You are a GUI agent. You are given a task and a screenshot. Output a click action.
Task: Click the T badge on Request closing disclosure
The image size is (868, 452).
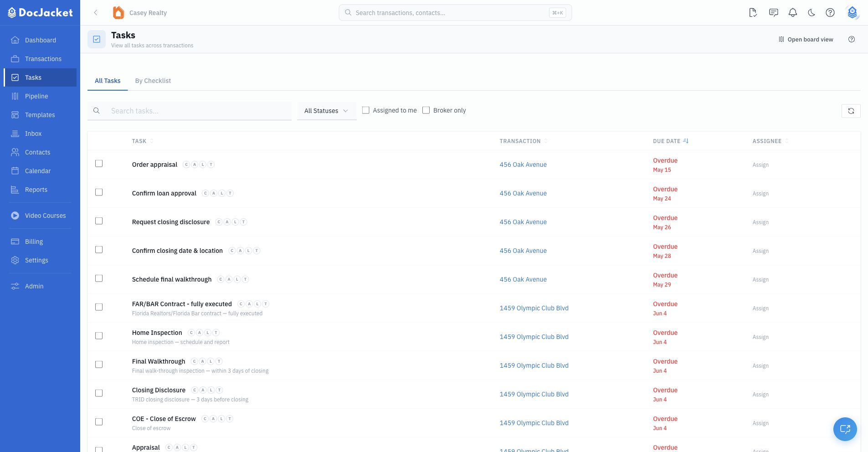coord(244,222)
